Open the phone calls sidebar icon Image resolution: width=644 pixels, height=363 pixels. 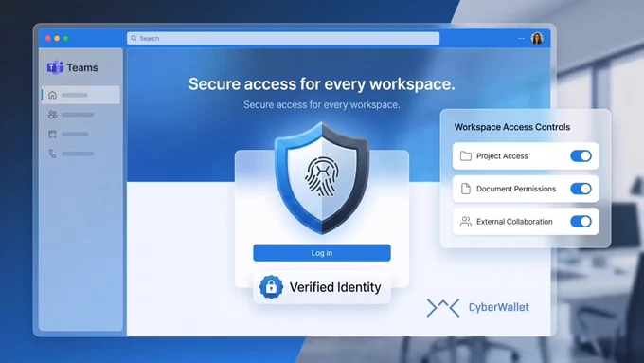tap(53, 154)
